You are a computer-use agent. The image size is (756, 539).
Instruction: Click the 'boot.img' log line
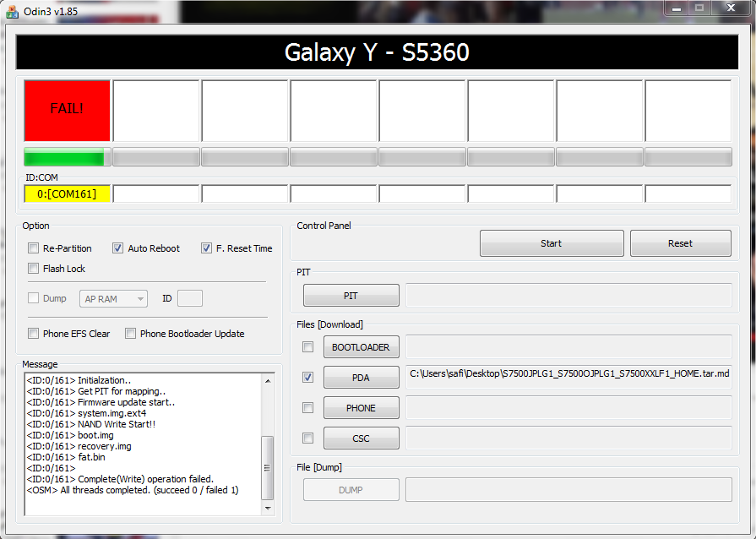click(x=70, y=435)
